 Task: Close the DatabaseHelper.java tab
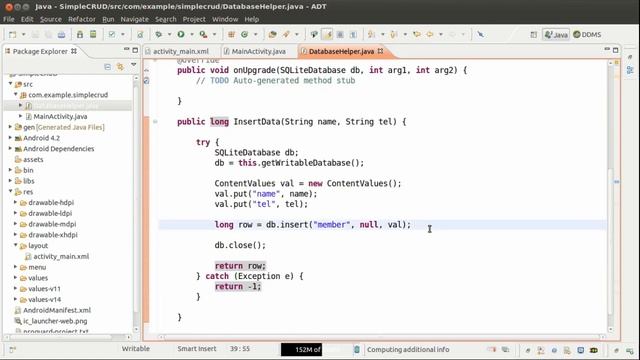[380, 51]
